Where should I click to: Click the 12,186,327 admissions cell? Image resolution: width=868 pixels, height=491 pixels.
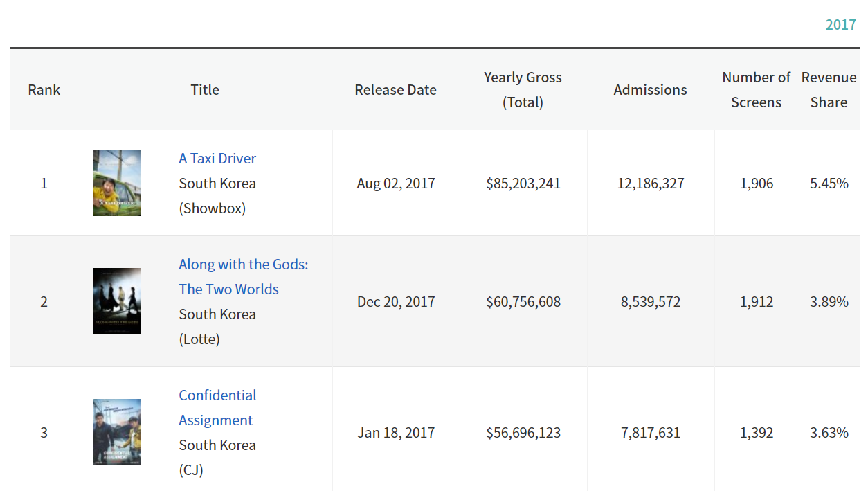point(651,184)
